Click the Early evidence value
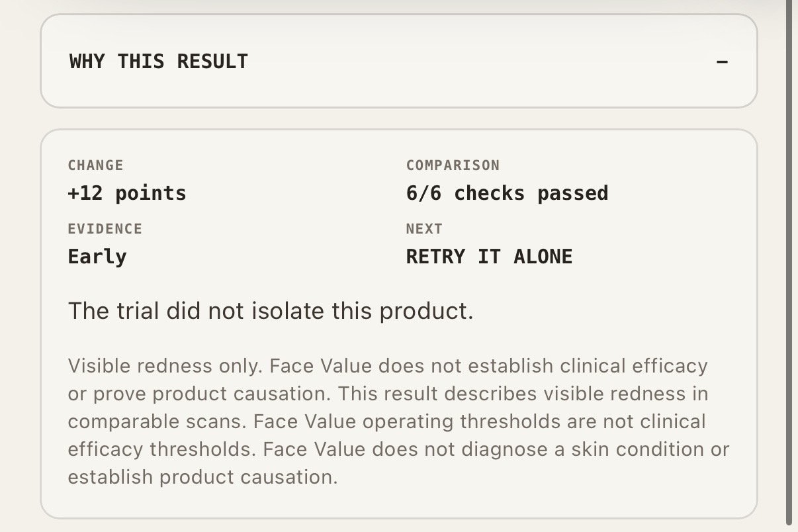The width and height of the screenshot is (798, 532). pos(97,257)
